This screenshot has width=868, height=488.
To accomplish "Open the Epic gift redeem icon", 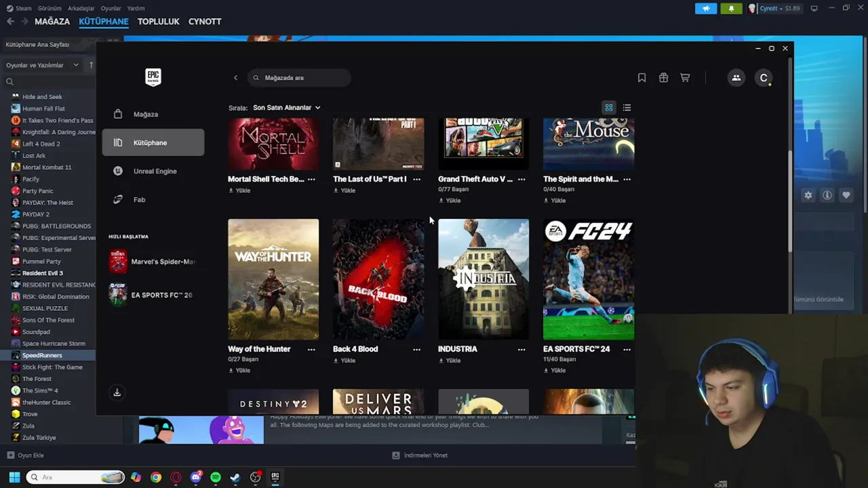I will click(663, 78).
